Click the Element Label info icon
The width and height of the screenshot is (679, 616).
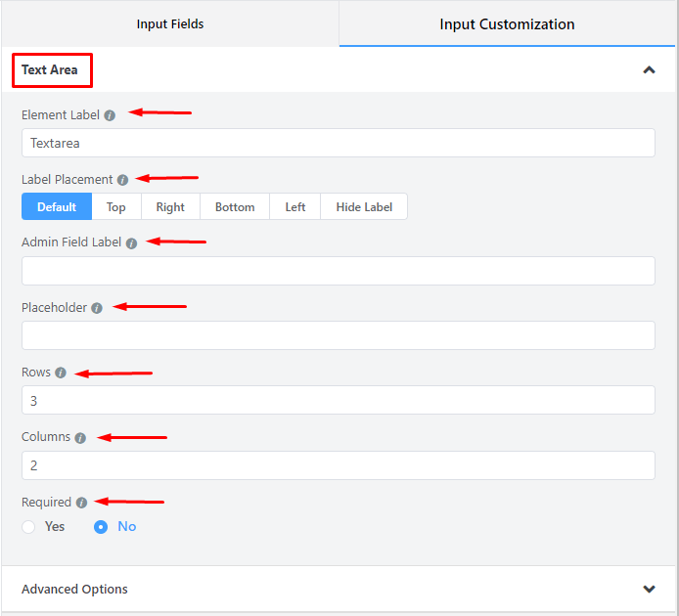point(110,115)
